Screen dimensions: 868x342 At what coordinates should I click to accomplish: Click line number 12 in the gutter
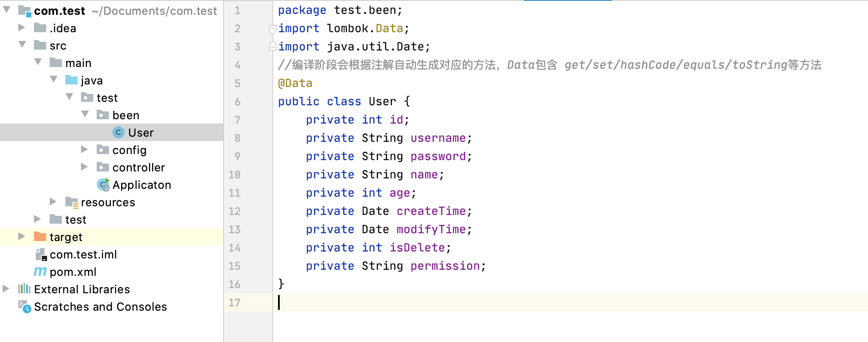pos(234,211)
